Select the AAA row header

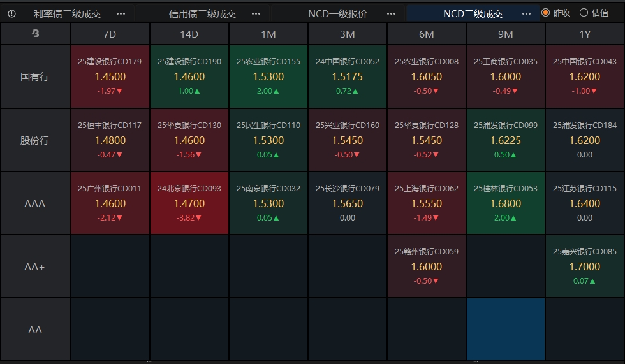(35, 203)
